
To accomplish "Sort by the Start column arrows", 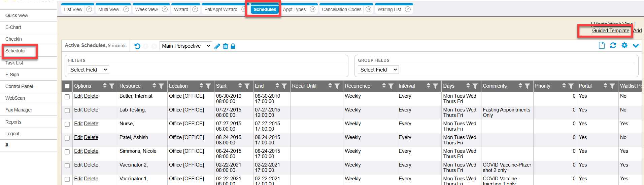I will click(x=240, y=86).
